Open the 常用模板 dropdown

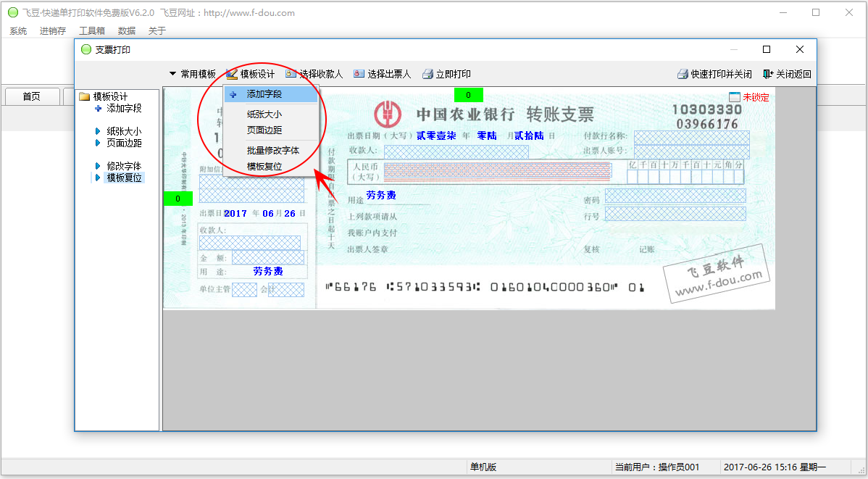tap(193, 74)
